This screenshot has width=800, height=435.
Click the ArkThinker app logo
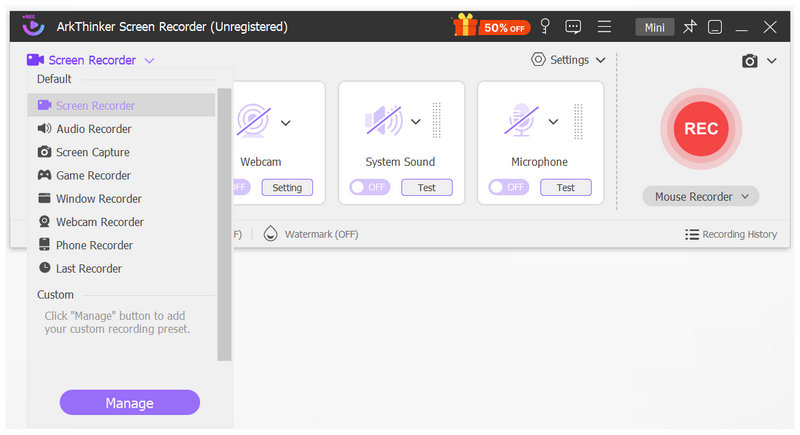33,25
